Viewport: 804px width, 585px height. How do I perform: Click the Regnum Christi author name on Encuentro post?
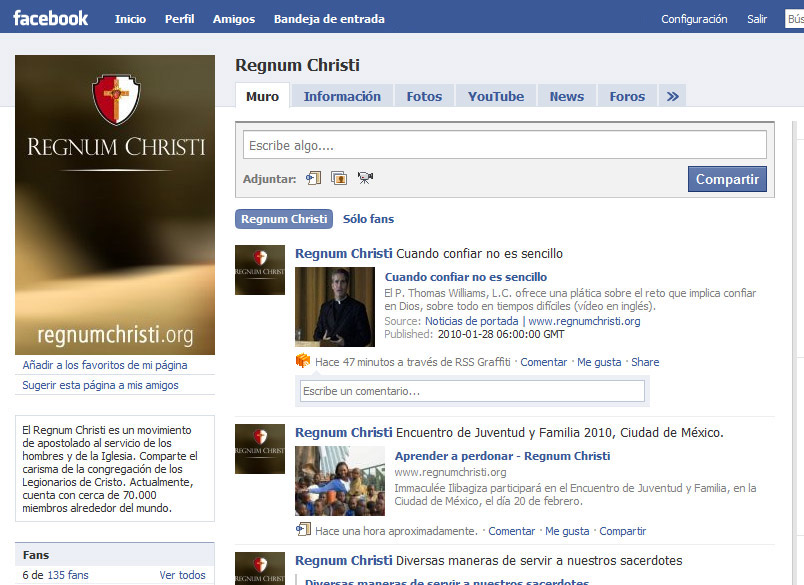click(344, 432)
